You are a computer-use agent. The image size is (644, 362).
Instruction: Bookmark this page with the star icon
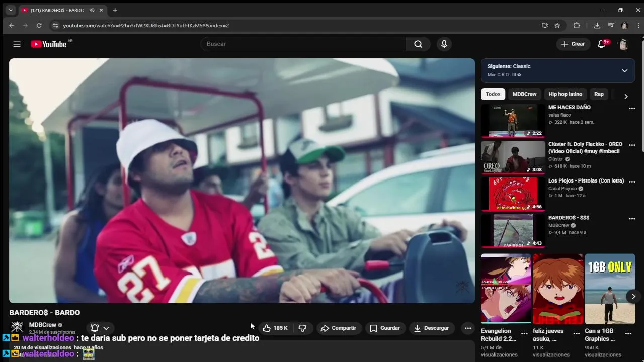557,25
